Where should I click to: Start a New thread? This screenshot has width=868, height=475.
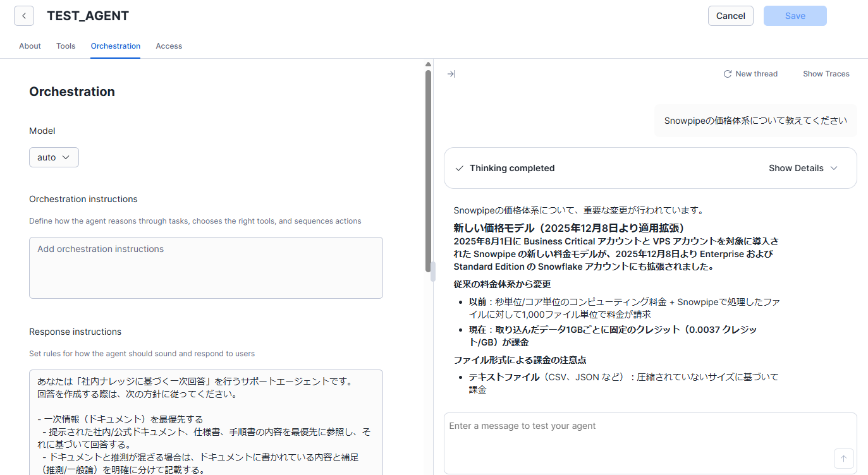[x=750, y=74]
